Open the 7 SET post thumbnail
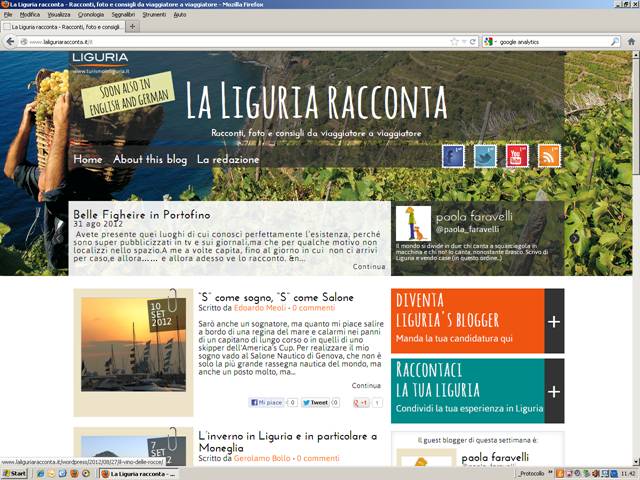 point(133,451)
